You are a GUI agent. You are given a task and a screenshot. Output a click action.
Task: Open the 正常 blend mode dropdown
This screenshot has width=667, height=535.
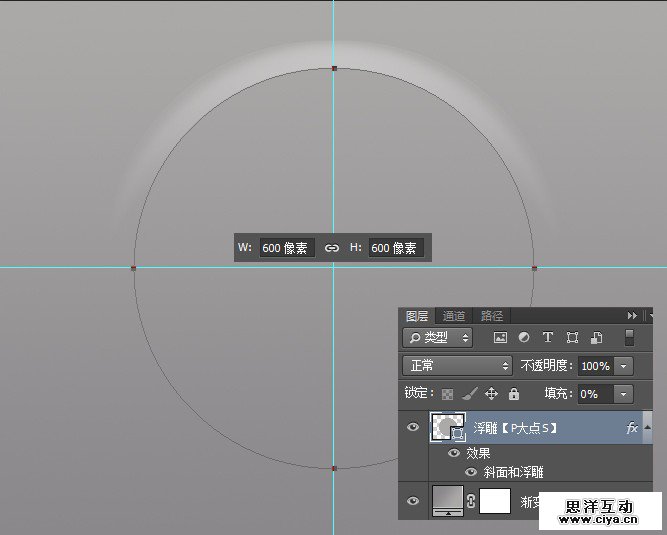tap(457, 366)
